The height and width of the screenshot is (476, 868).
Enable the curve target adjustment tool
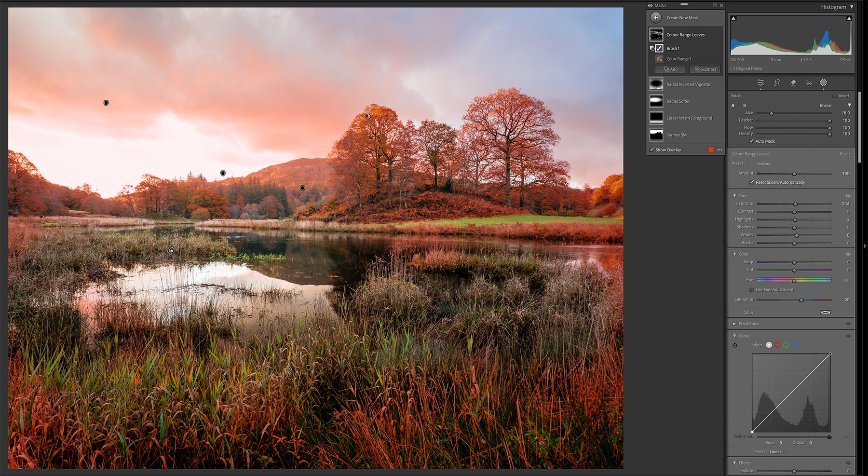click(x=735, y=345)
